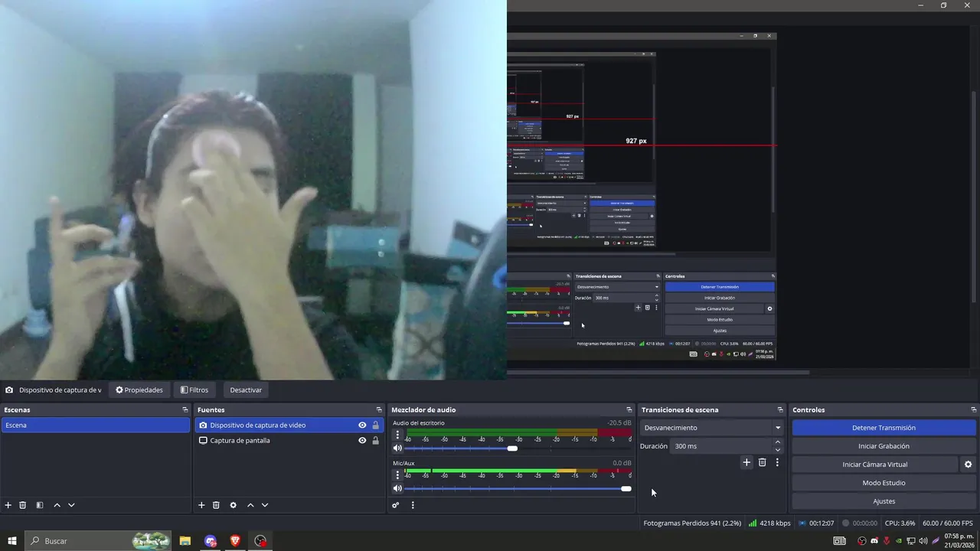Open Brave browser from taskbar
The height and width of the screenshot is (551, 980).
(x=235, y=541)
